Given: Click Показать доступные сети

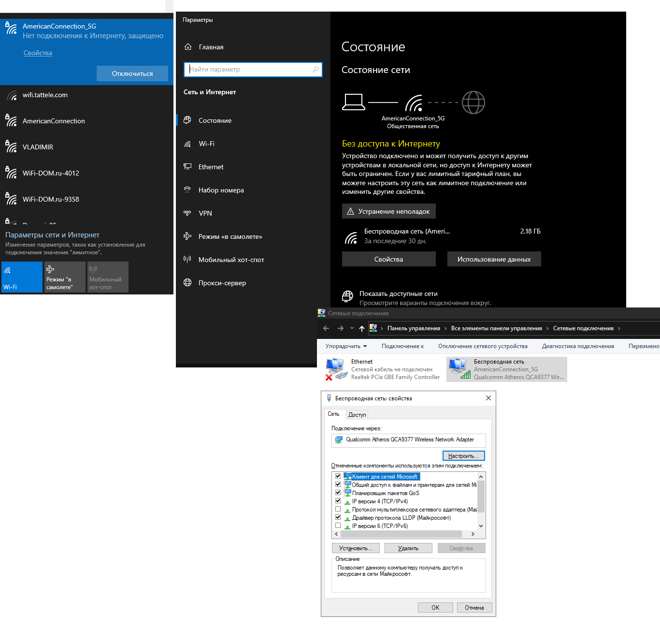Looking at the screenshot, I should pos(398,293).
